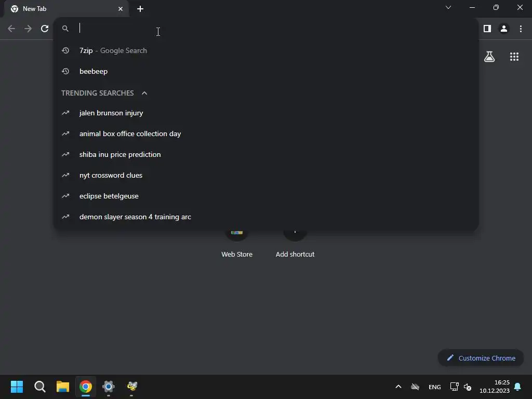Choose jalen brunson injury trending search
The height and width of the screenshot is (399, 532).
pos(266,113)
